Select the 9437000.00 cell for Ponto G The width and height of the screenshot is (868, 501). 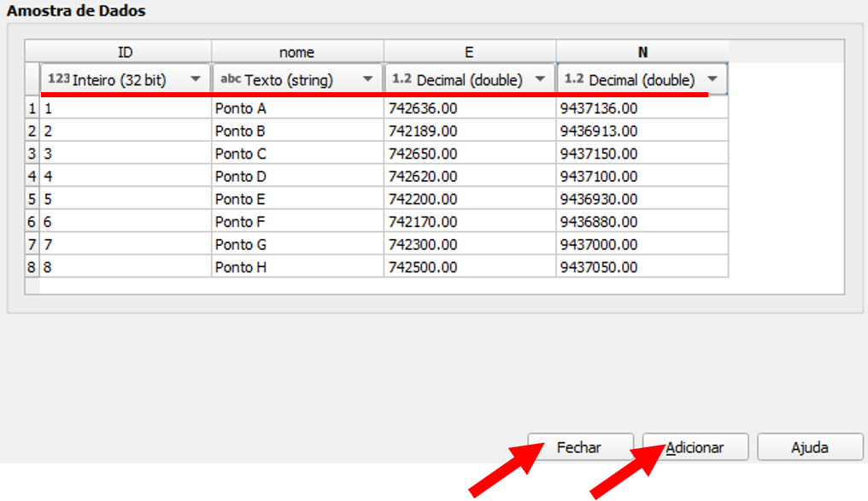[642, 245]
